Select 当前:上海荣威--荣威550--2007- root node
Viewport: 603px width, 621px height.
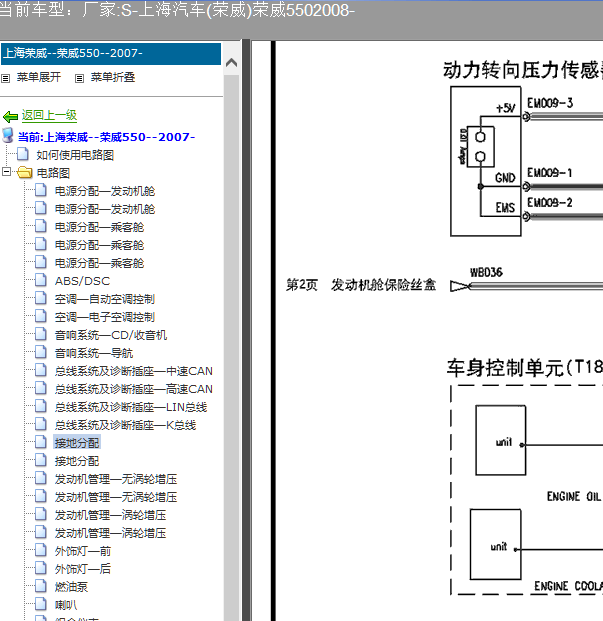107,137
